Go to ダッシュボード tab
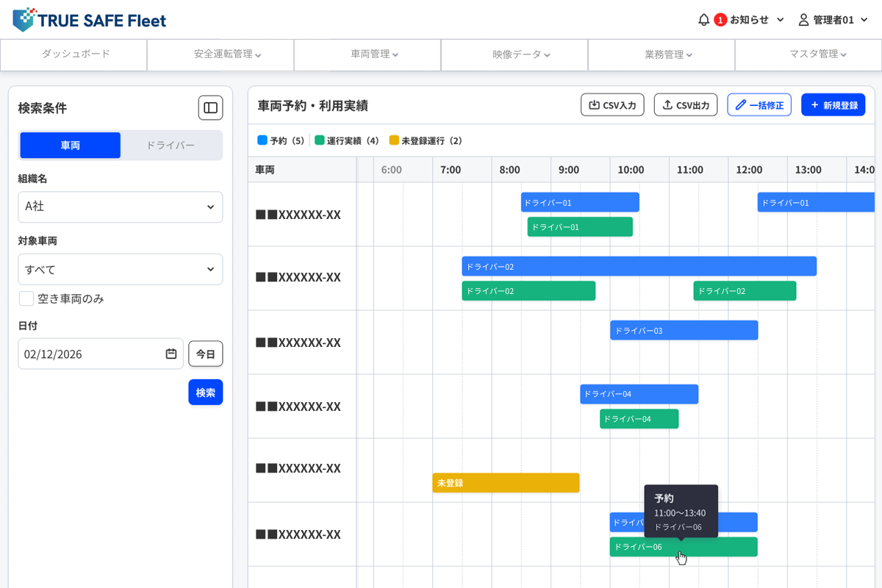 click(x=76, y=54)
